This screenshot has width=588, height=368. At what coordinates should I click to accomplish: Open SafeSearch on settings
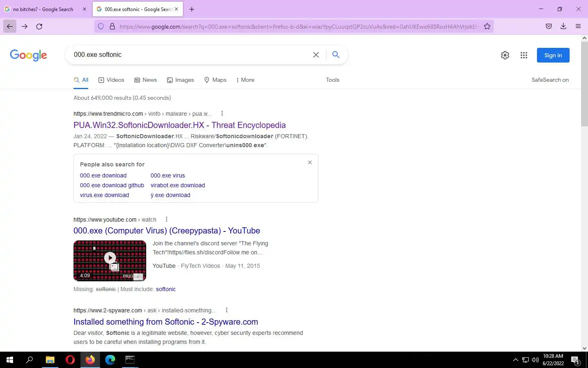(550, 80)
